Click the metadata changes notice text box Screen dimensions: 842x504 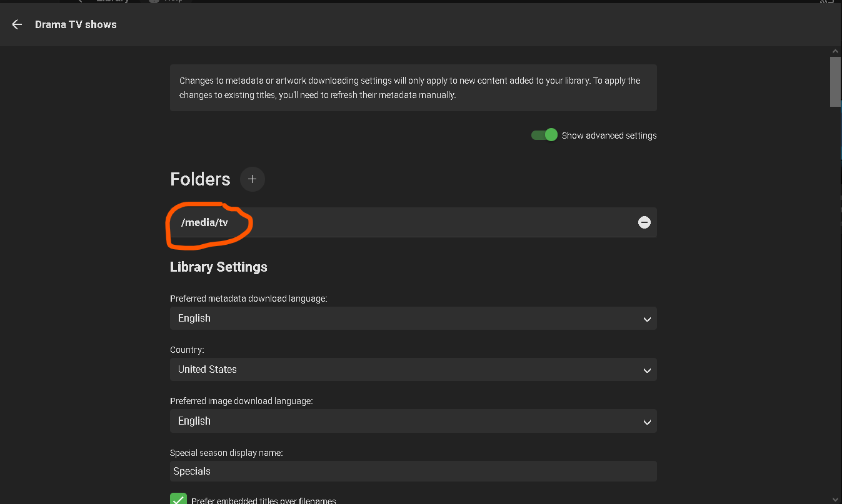(x=413, y=88)
